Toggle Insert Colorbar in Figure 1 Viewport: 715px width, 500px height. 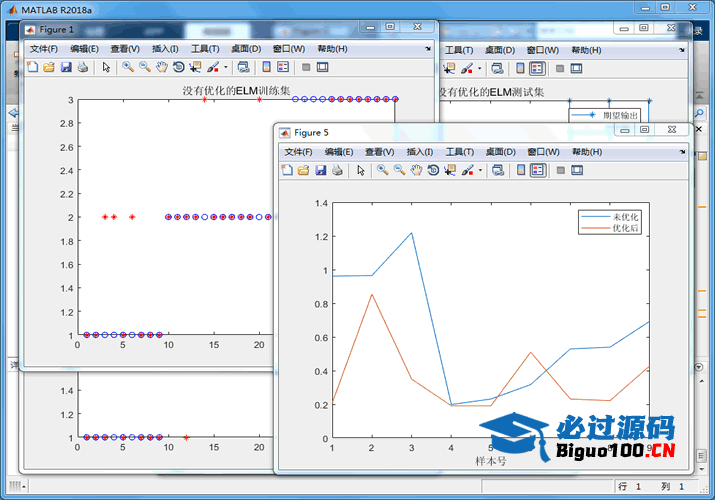tap(267, 67)
